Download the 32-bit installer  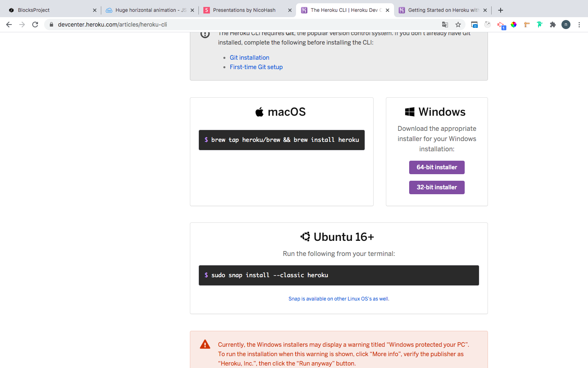[x=437, y=187]
